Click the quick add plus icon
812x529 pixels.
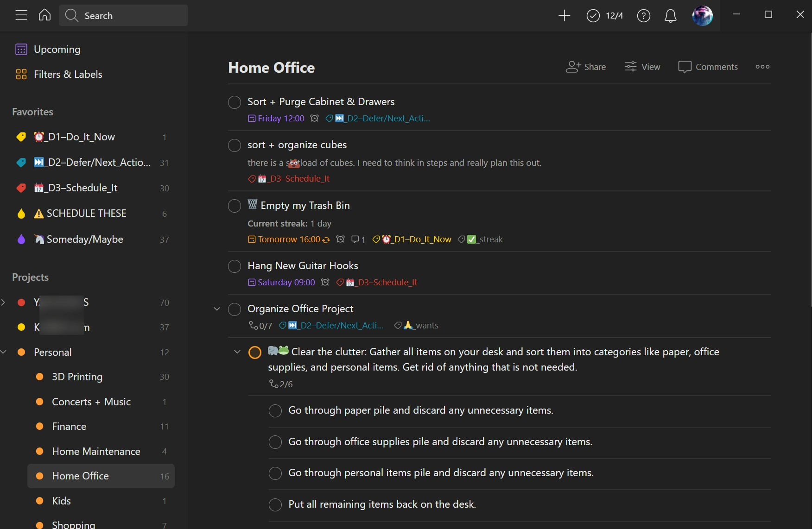click(x=564, y=16)
